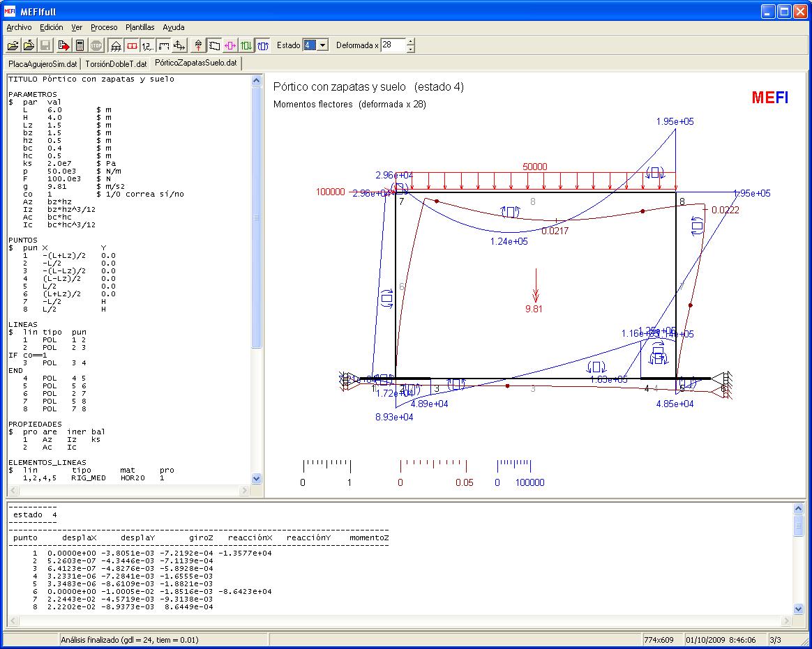812x649 pixels.
Task: Open a file with the first folder icon
Action: pos(13,45)
